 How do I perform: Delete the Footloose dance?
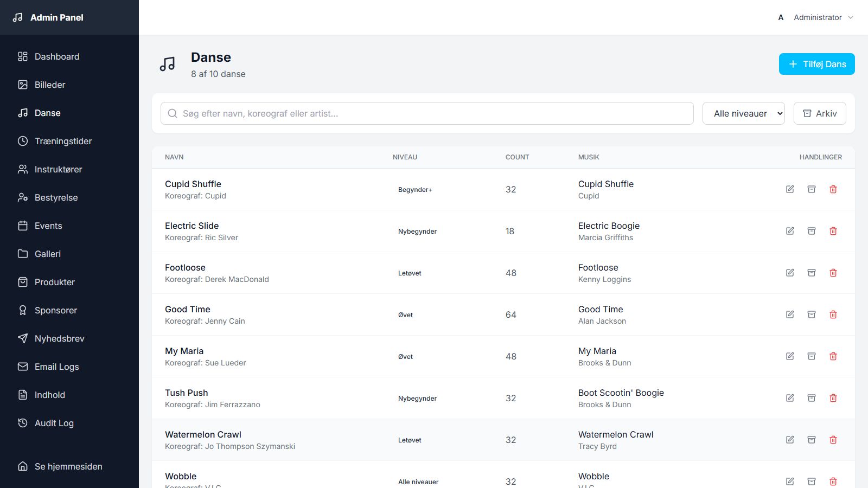coord(833,273)
